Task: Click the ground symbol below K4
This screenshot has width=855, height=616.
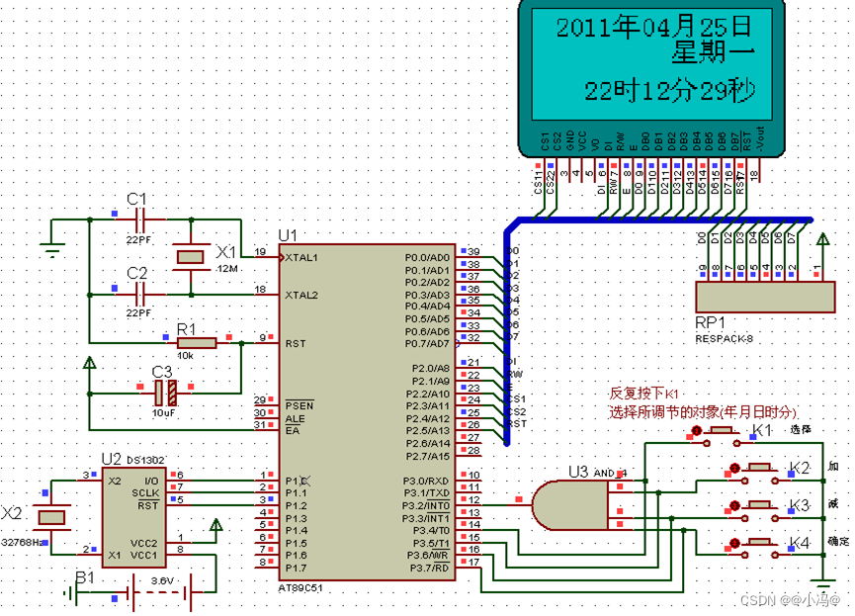Action: [822, 585]
